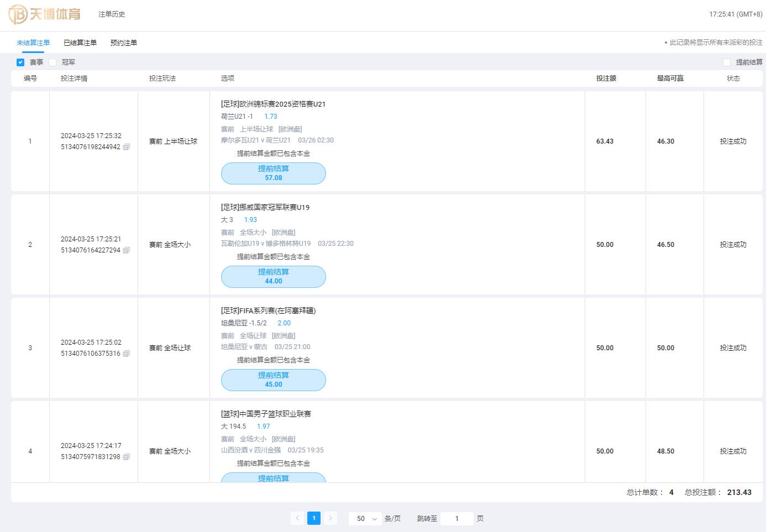Copy bet number 5134075971831298
Viewport: 766px width, 532px height.
click(127, 457)
